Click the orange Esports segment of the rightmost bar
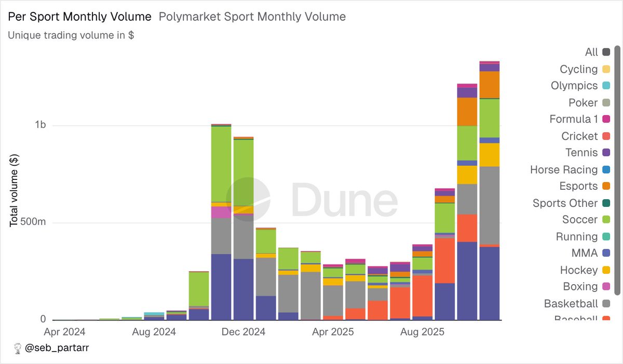The width and height of the screenshot is (623, 364). point(489,85)
